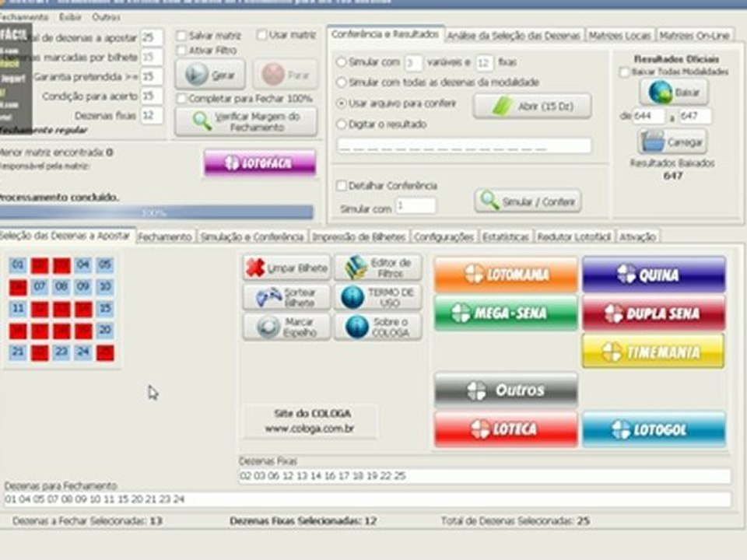The image size is (747, 560).
Task: Open the Configurações tab
Action: (444, 236)
